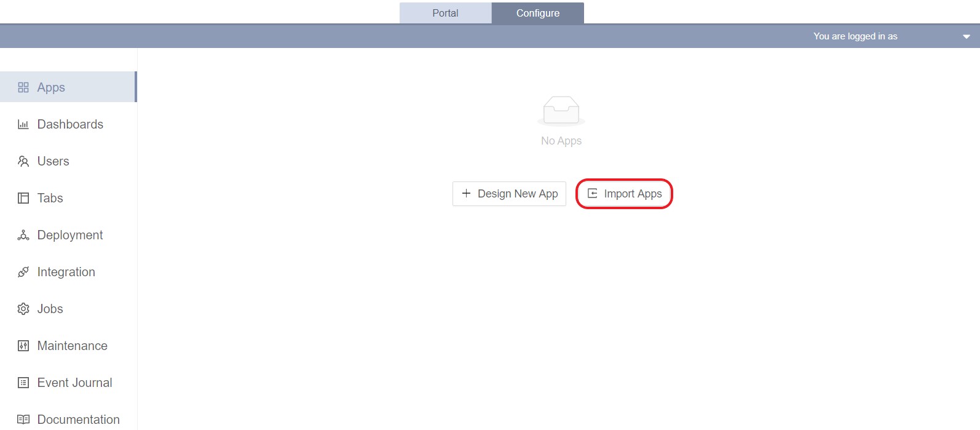Screen dimensions: 980x430
Task: Select the Configure tab
Action: pos(537,13)
